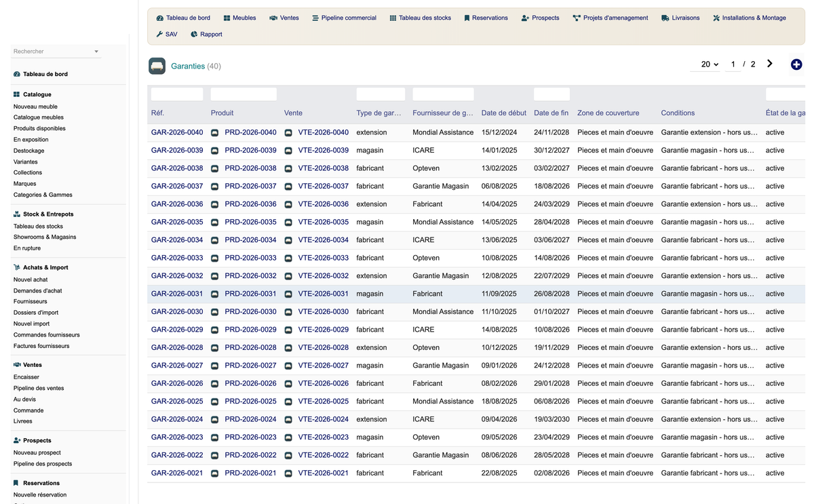Click the sidebar Prospects user-plus icon
The width and height of the screenshot is (814, 504).
(x=17, y=440)
